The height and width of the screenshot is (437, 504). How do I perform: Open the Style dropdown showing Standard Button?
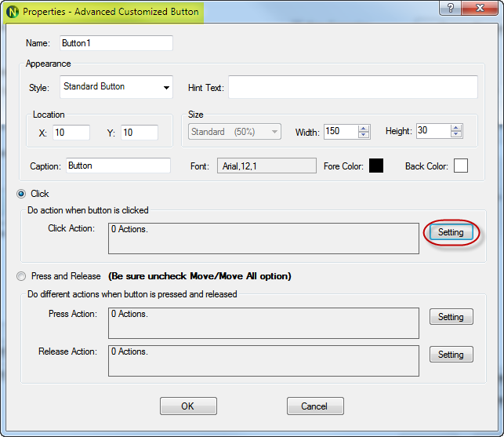116,87
